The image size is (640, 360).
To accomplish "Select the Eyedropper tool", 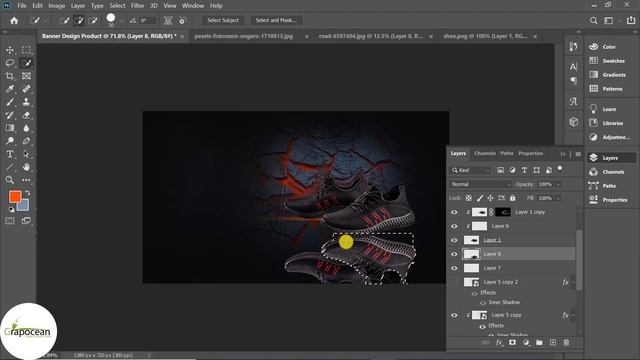I will [x=10, y=89].
